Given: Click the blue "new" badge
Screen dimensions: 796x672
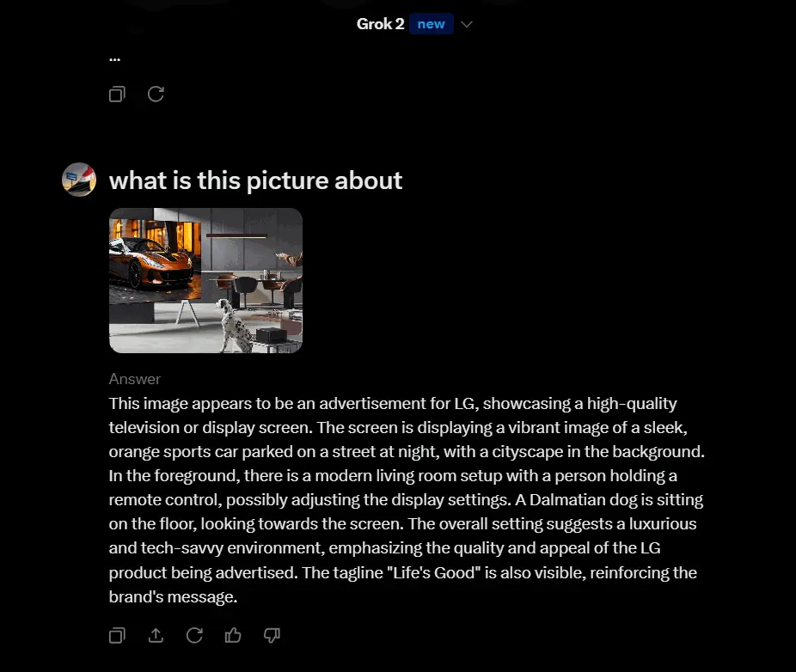Looking at the screenshot, I should click(x=431, y=24).
